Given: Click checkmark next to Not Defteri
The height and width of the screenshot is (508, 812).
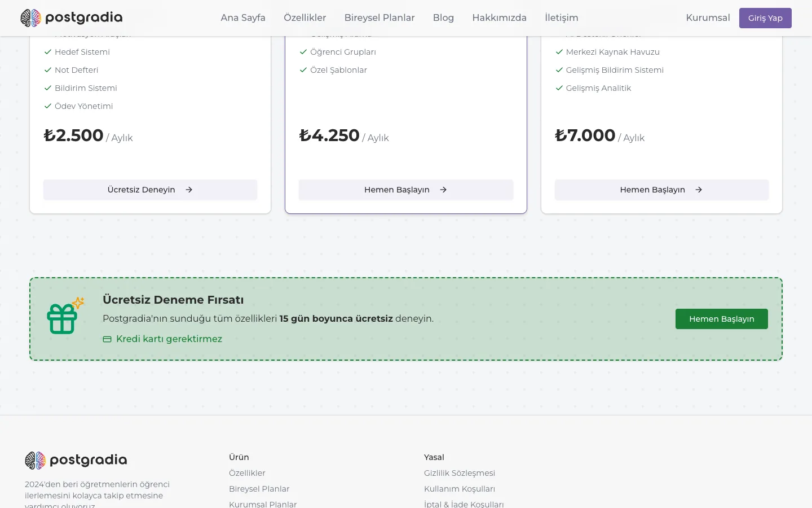Looking at the screenshot, I should 48,70.
